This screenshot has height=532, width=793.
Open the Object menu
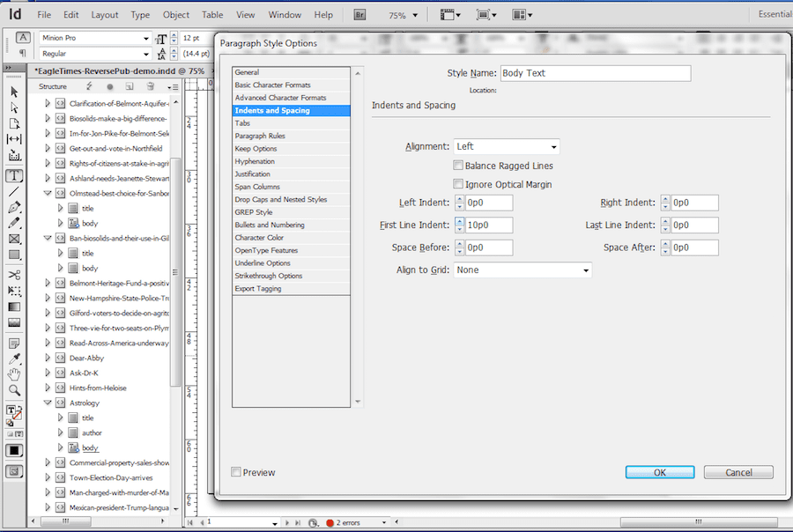pos(176,15)
